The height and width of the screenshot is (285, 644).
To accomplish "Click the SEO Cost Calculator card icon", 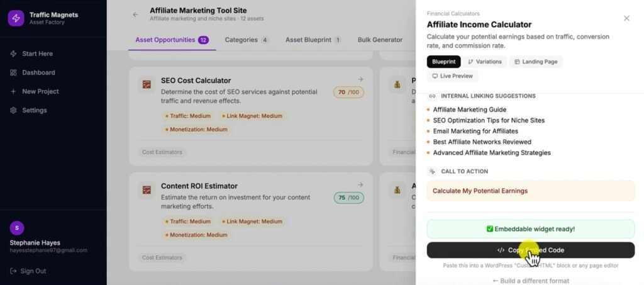I will coord(147,84).
